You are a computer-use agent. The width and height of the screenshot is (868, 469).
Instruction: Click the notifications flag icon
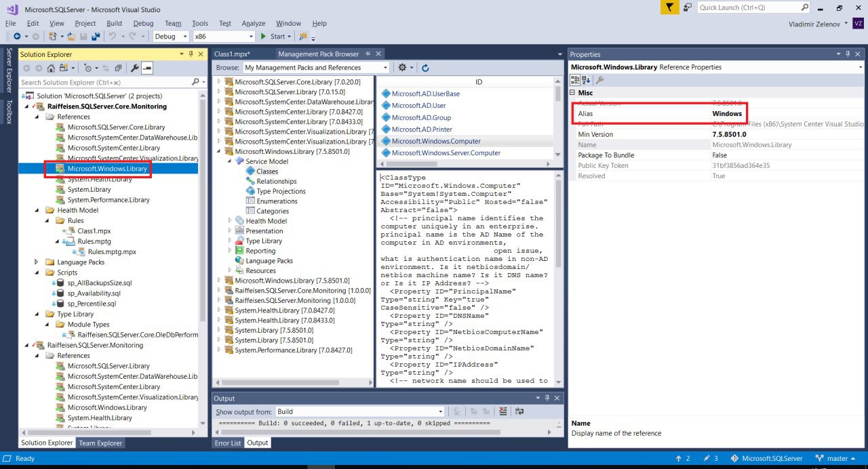click(x=669, y=7)
